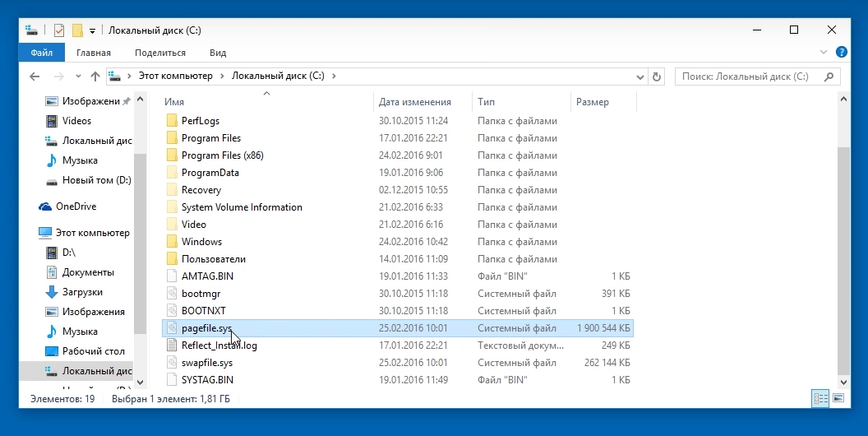
Task: Switch to details view mode
Action: pyautogui.click(x=820, y=398)
